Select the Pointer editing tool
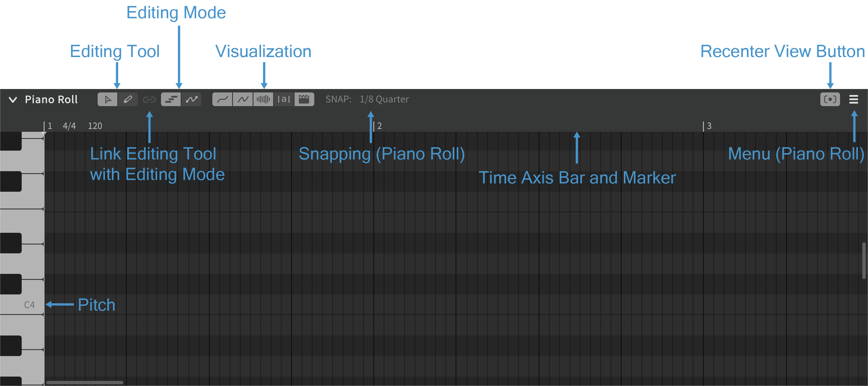The image size is (868, 386). coord(108,99)
